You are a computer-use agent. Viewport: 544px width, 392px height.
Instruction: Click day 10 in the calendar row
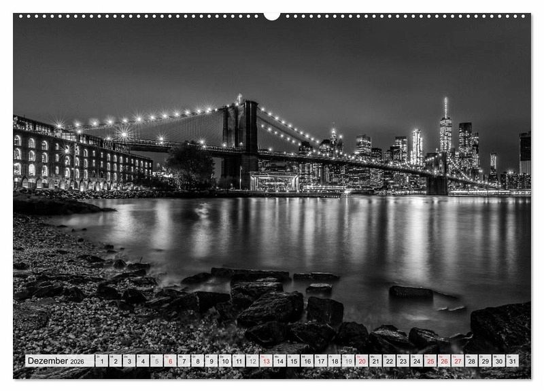click(225, 361)
